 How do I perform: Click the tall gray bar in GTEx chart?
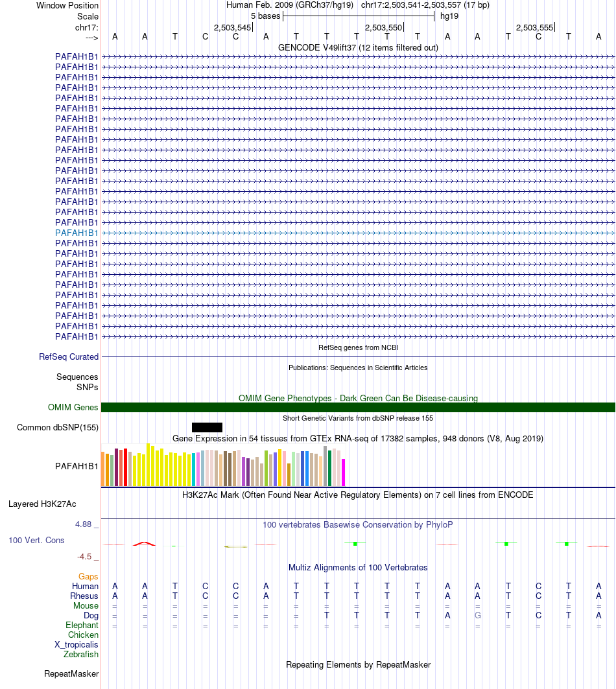[x=326, y=466]
